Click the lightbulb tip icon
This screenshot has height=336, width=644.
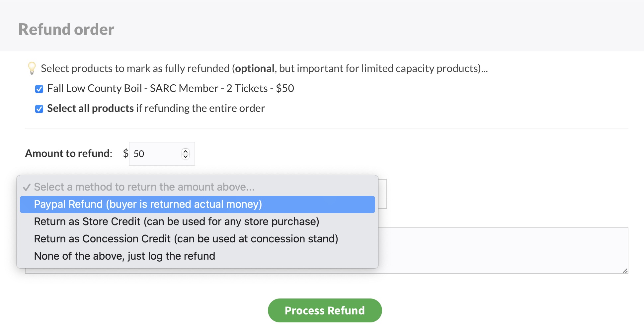(x=32, y=68)
